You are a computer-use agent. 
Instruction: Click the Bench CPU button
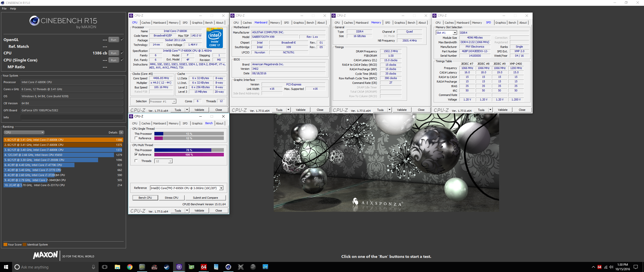click(x=145, y=198)
